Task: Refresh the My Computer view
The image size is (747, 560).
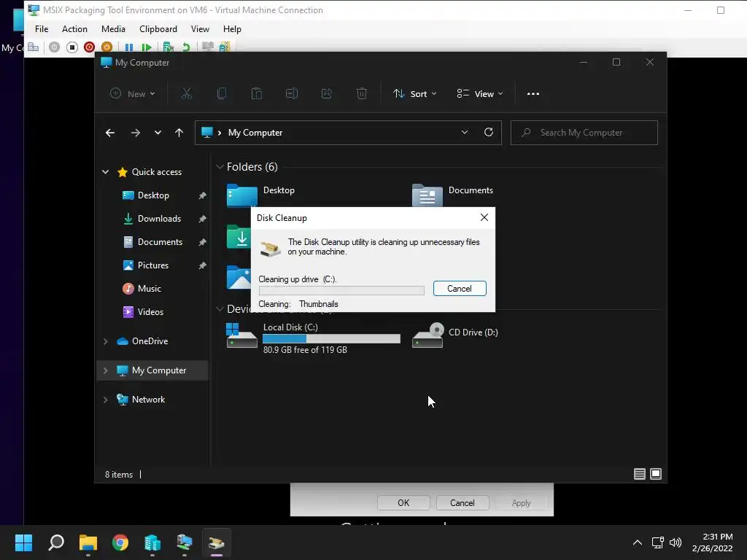Action: (x=489, y=133)
